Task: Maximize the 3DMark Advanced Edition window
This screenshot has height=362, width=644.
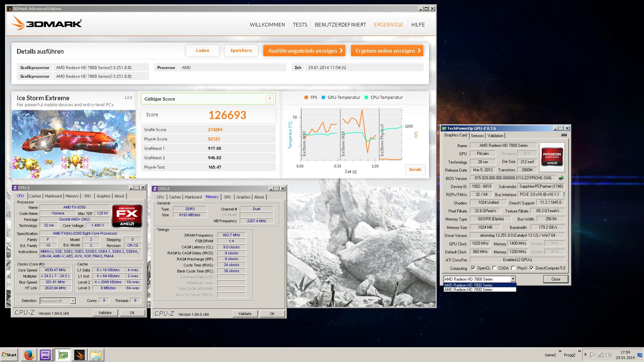Action: click(426, 9)
